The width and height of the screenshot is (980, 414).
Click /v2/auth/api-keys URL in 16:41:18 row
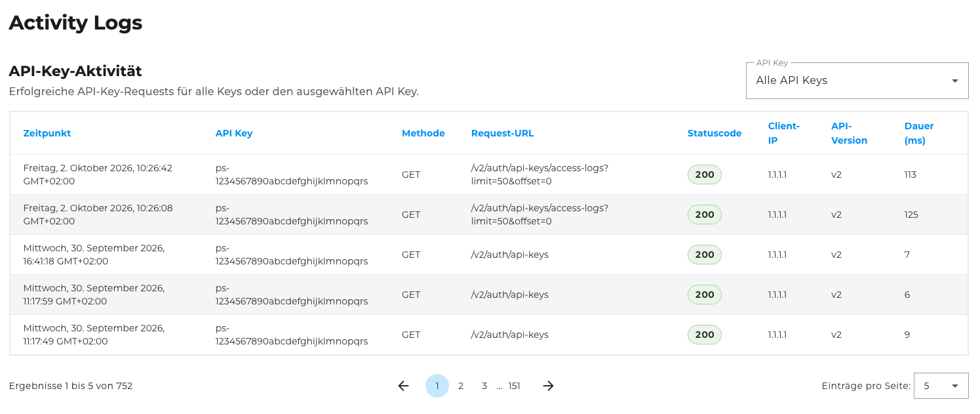[x=510, y=255]
